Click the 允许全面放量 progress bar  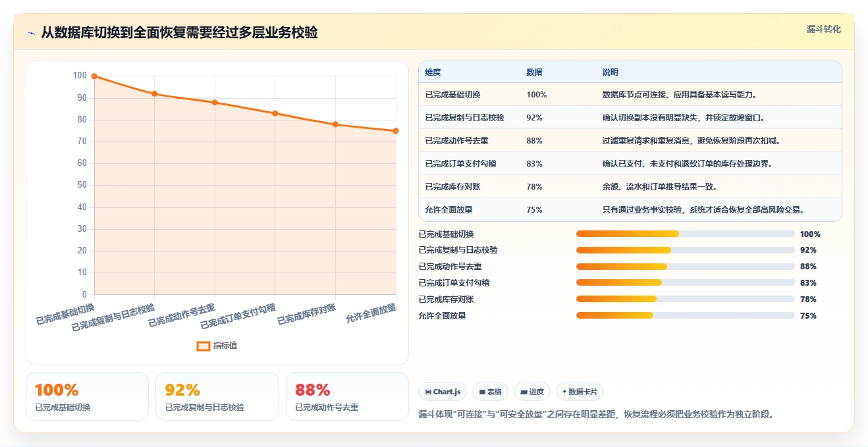pyautogui.click(x=686, y=315)
